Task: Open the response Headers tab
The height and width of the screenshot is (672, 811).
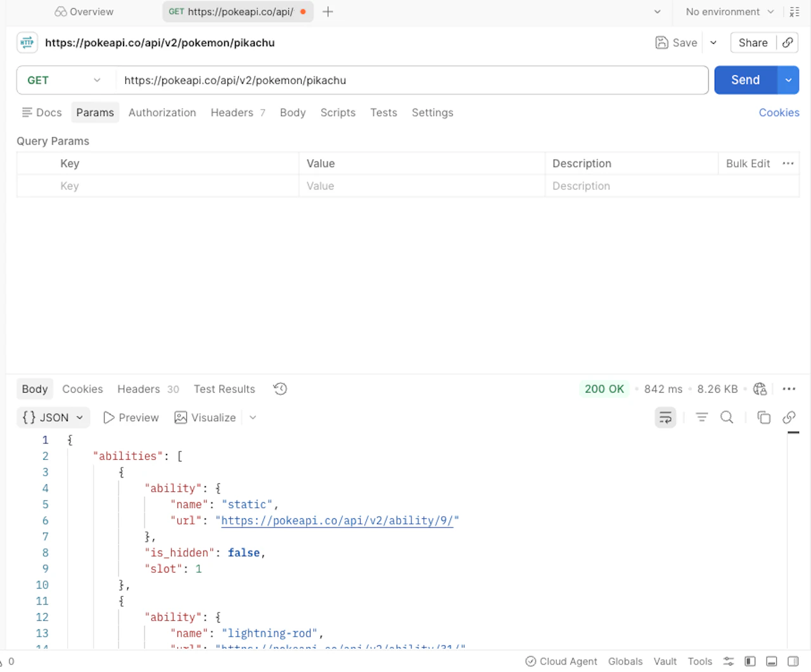Action: [x=148, y=389]
